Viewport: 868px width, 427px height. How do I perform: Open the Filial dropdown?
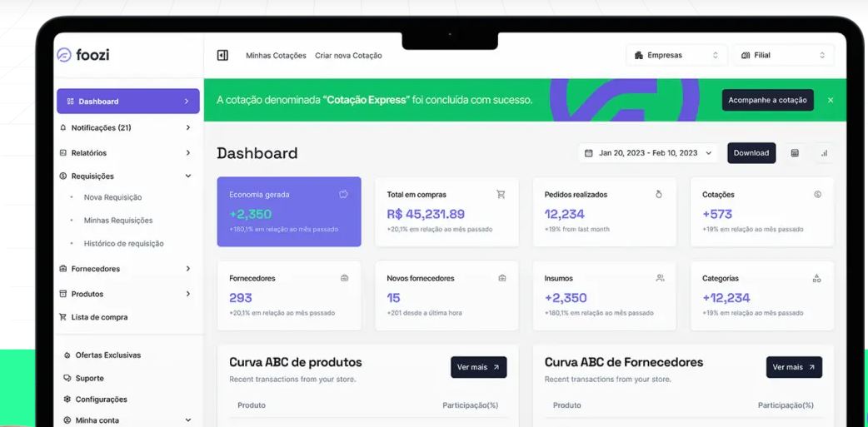(x=783, y=56)
